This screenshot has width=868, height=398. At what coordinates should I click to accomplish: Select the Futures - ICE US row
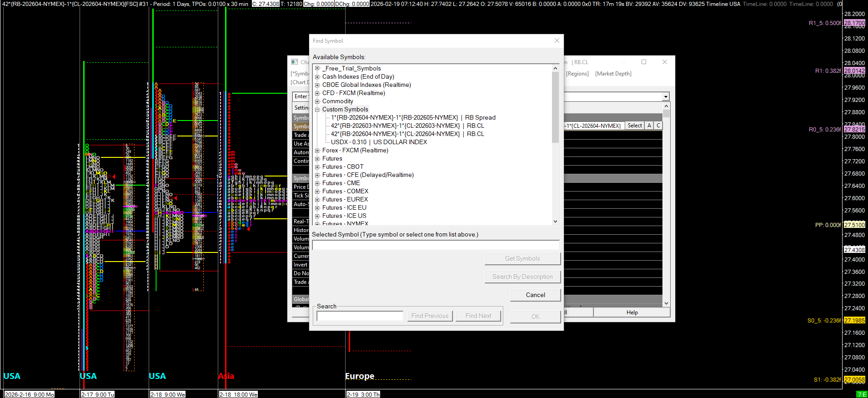click(344, 216)
